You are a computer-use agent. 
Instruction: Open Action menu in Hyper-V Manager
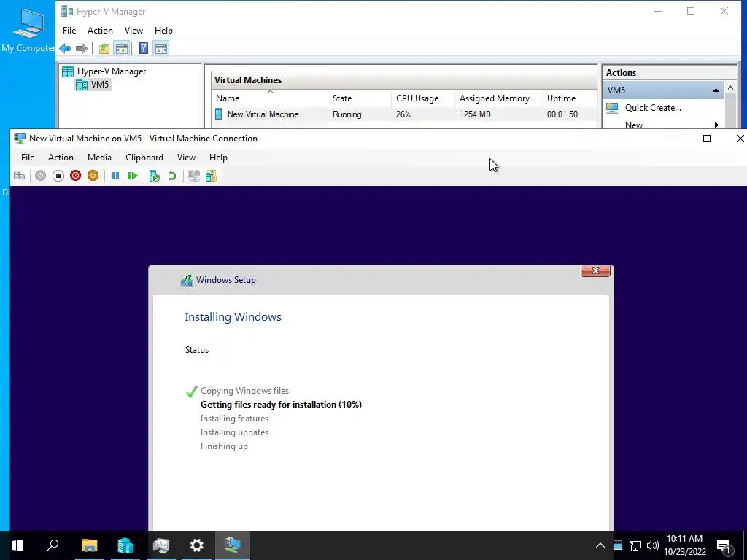coord(100,31)
